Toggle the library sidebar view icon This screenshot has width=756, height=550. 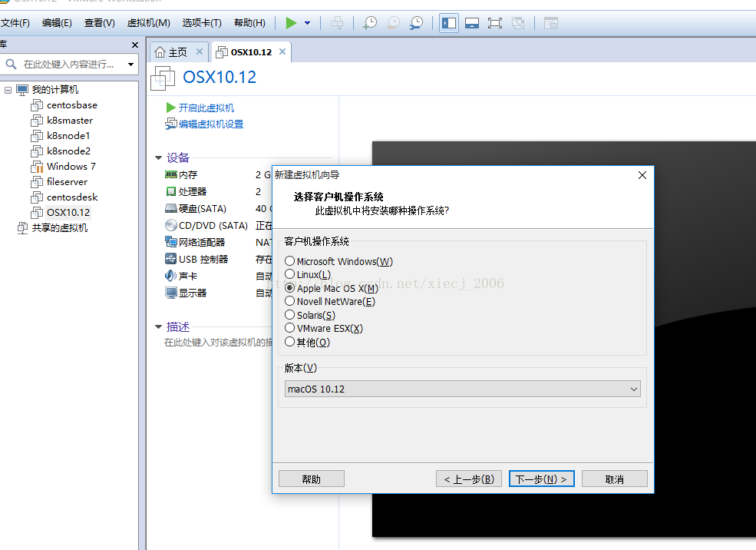pos(449,23)
